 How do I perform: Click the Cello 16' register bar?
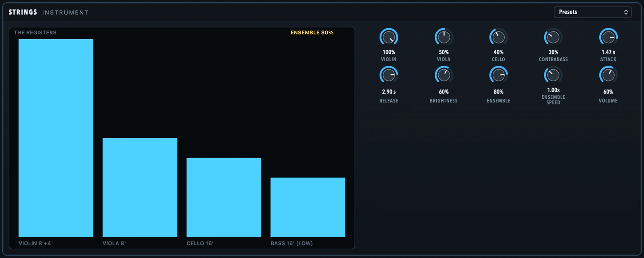coord(224,198)
